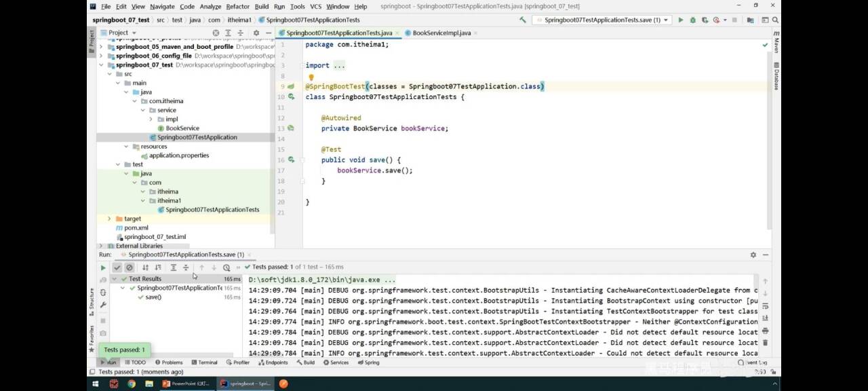Select pom.xml in project tree
This screenshot has height=391, width=868.
[132, 228]
